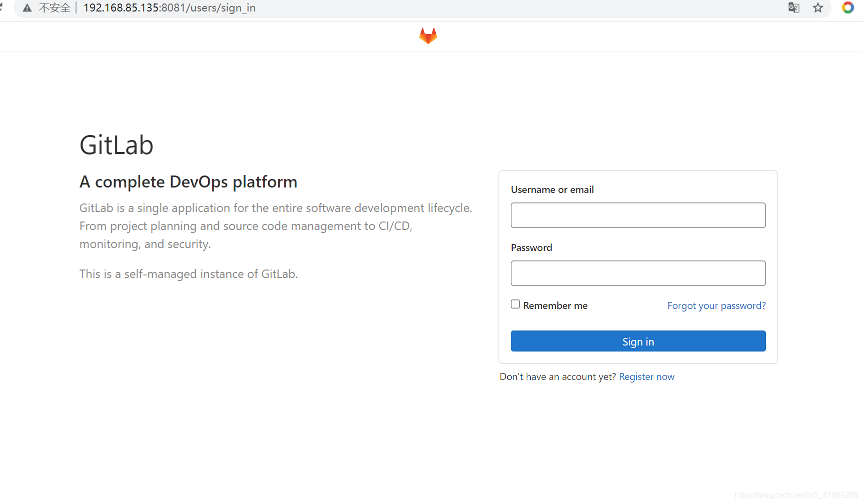Image resolution: width=863 pixels, height=504 pixels.
Task: Open the Forgot your password link
Action: click(716, 305)
